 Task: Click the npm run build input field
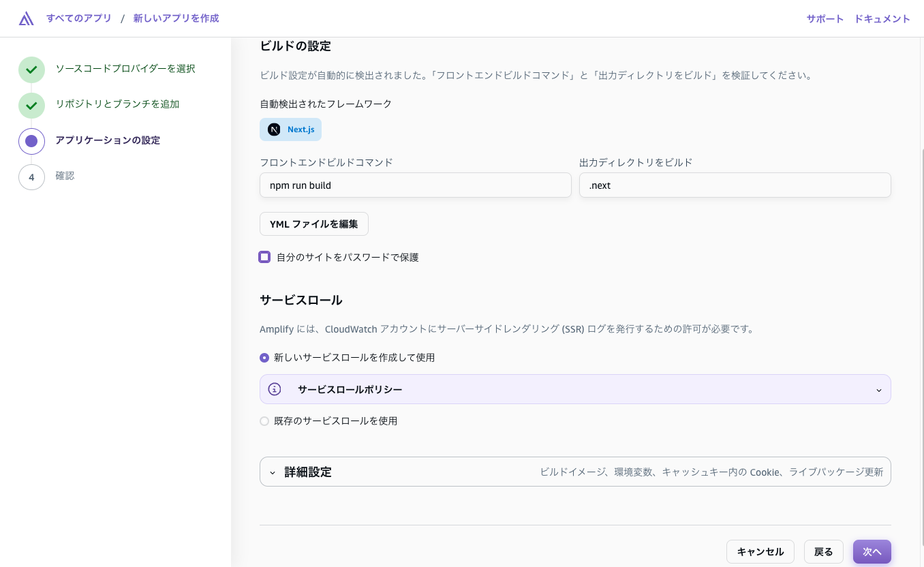point(416,185)
